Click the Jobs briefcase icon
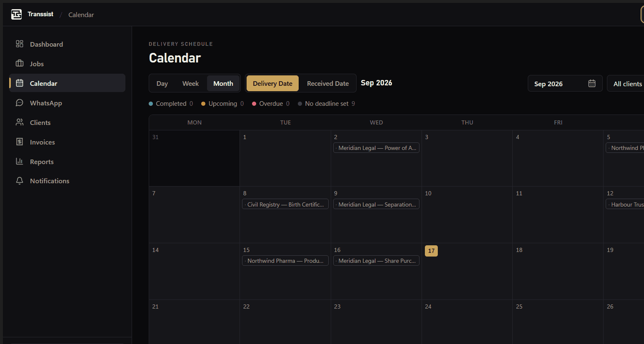 pos(20,63)
